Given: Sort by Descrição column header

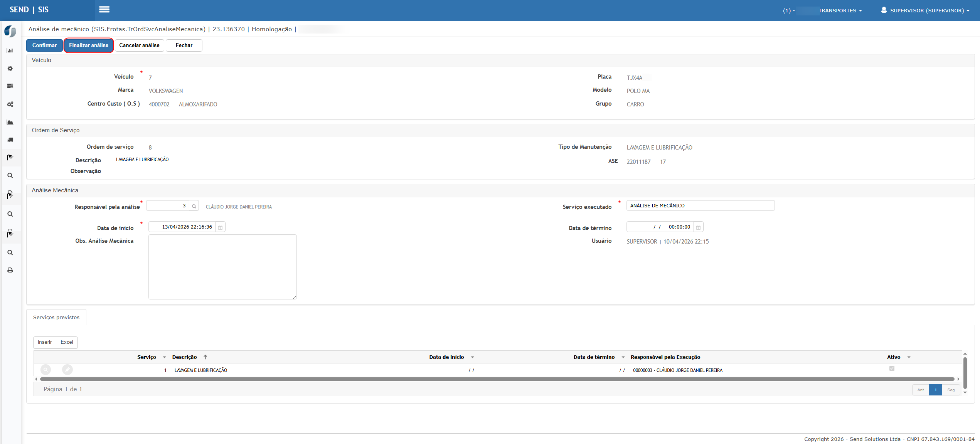Looking at the screenshot, I should [184, 357].
